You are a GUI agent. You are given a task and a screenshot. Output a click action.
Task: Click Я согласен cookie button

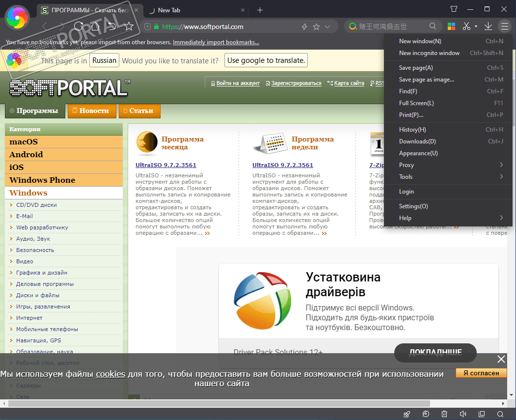click(x=481, y=373)
